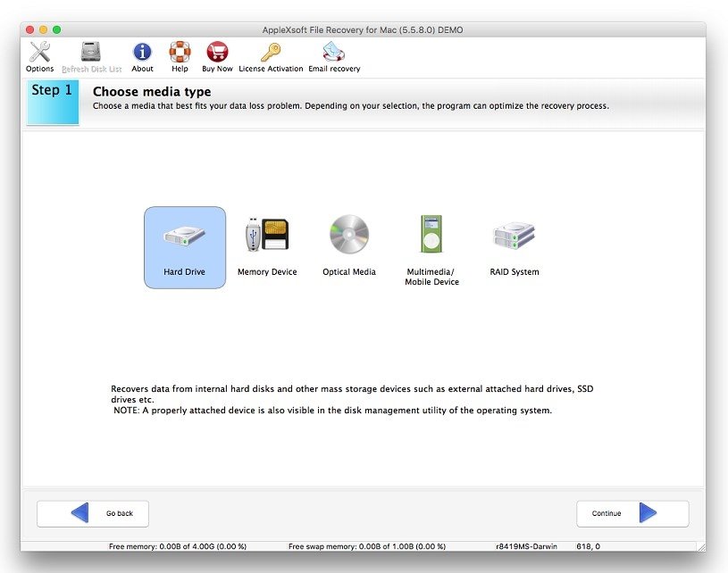Image resolution: width=728 pixels, height=573 pixels.
Task: Select the RAID System media type
Action: coord(515,246)
